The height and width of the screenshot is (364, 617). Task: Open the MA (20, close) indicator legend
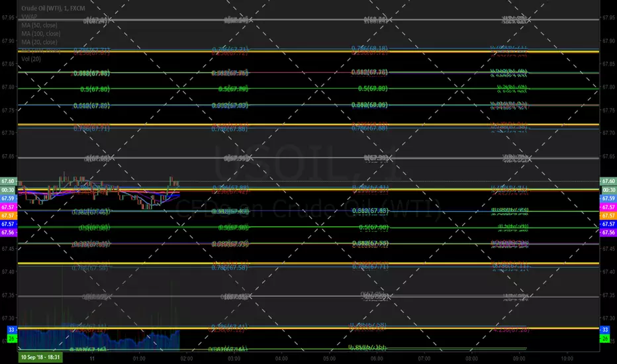[x=39, y=42]
